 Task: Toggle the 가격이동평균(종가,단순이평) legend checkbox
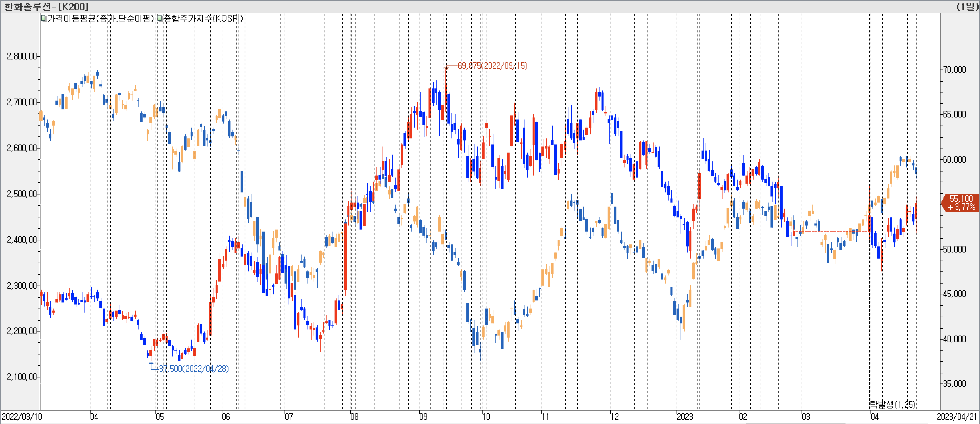pos(44,18)
